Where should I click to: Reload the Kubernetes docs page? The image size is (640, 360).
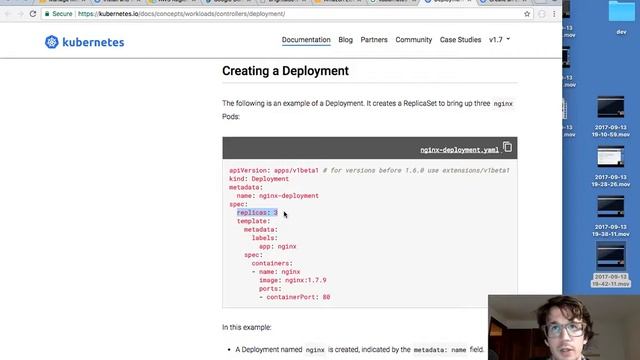pyautogui.click(x=33, y=14)
